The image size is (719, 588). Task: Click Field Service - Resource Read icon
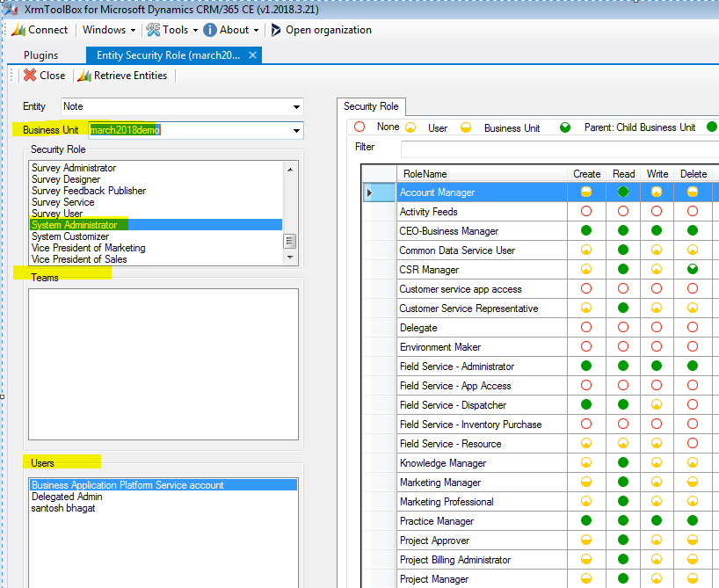pos(622,443)
